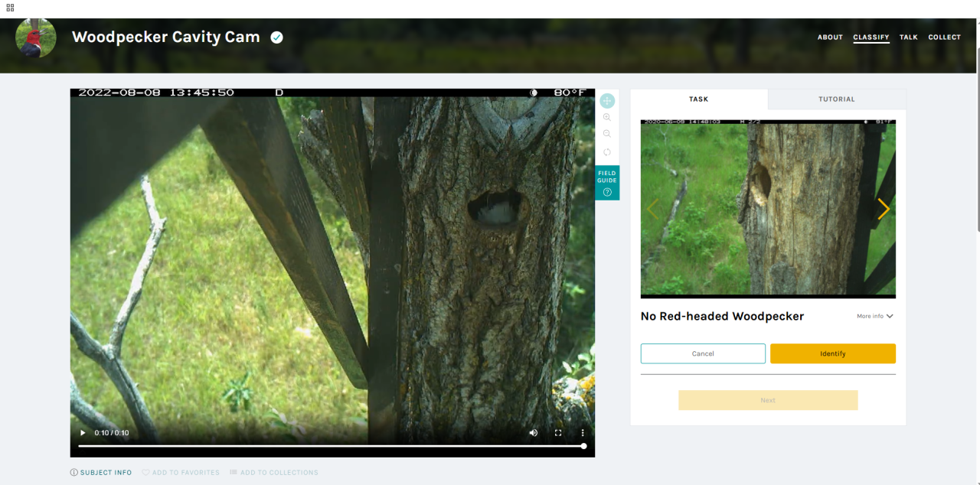Toggle video fullscreen mode
Screen dimensions: 980x485
[x=558, y=433]
